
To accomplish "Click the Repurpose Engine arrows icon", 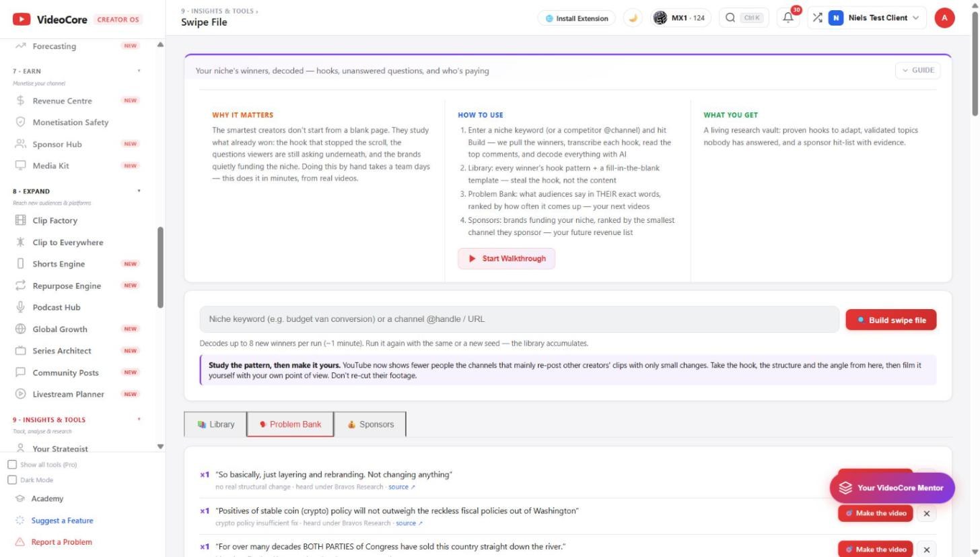I will [x=20, y=285].
